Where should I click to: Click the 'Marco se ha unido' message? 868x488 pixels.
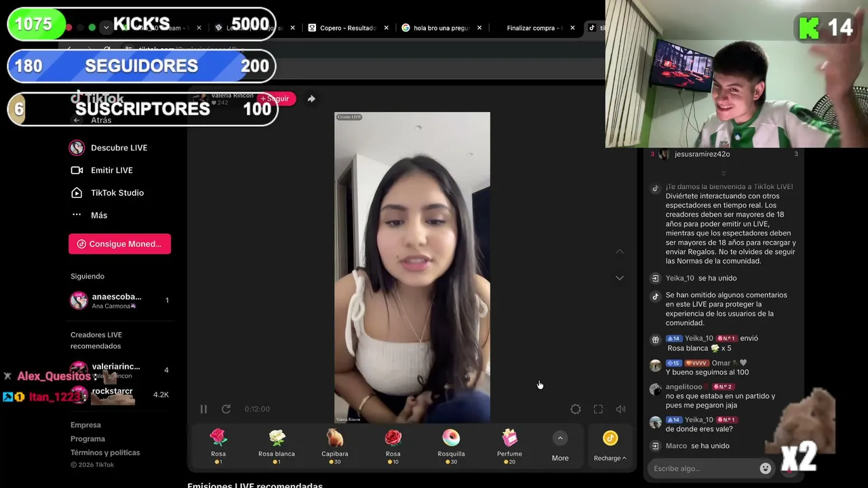pyautogui.click(x=697, y=446)
